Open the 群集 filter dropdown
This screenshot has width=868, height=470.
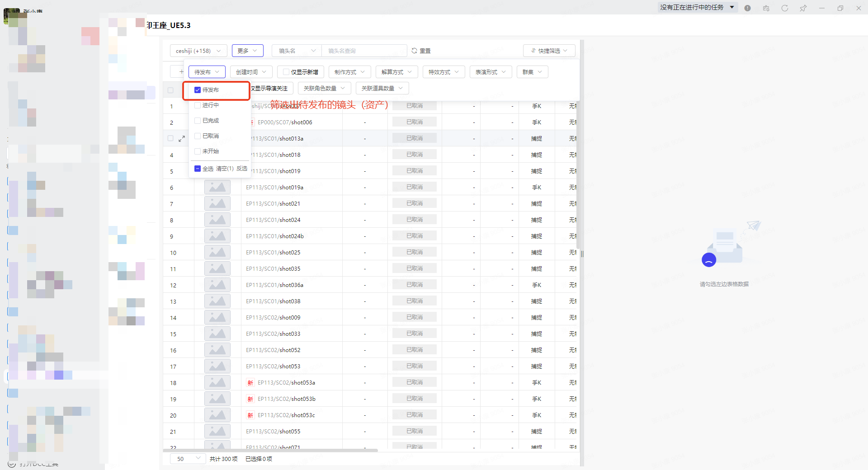pos(532,72)
